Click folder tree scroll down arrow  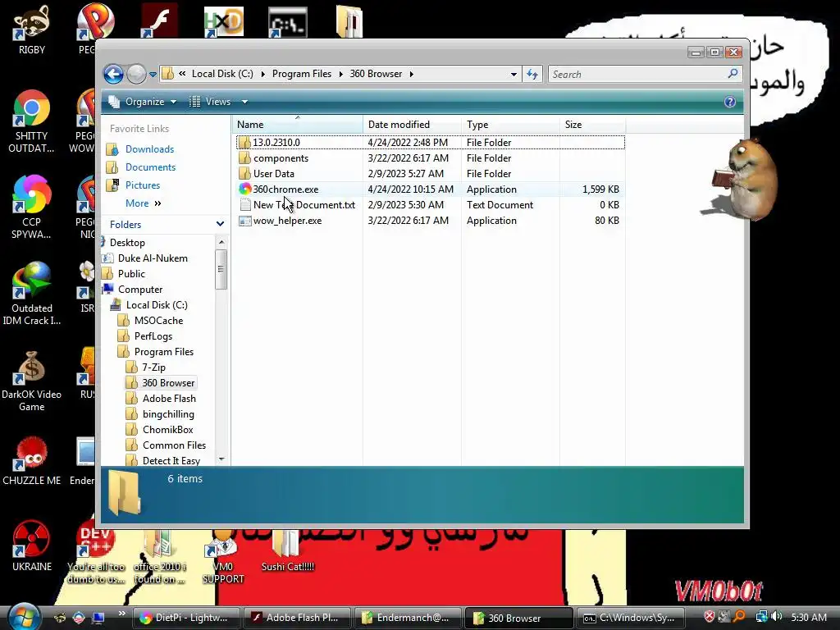click(221, 459)
